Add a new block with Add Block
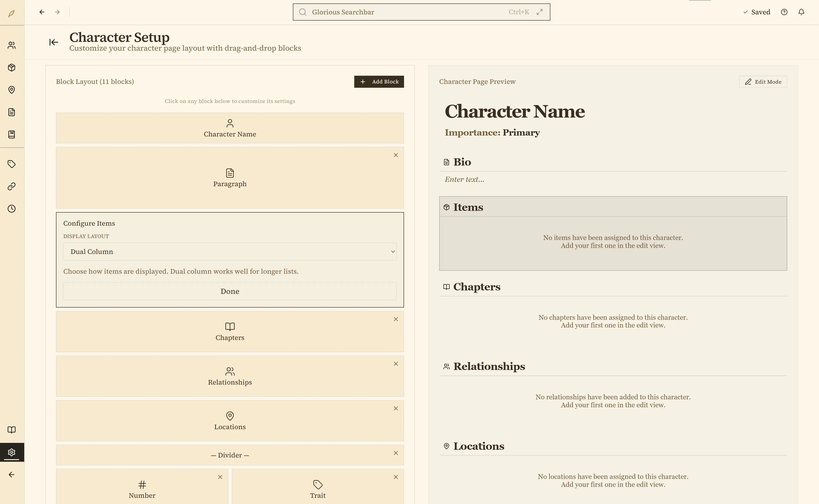 pos(379,82)
